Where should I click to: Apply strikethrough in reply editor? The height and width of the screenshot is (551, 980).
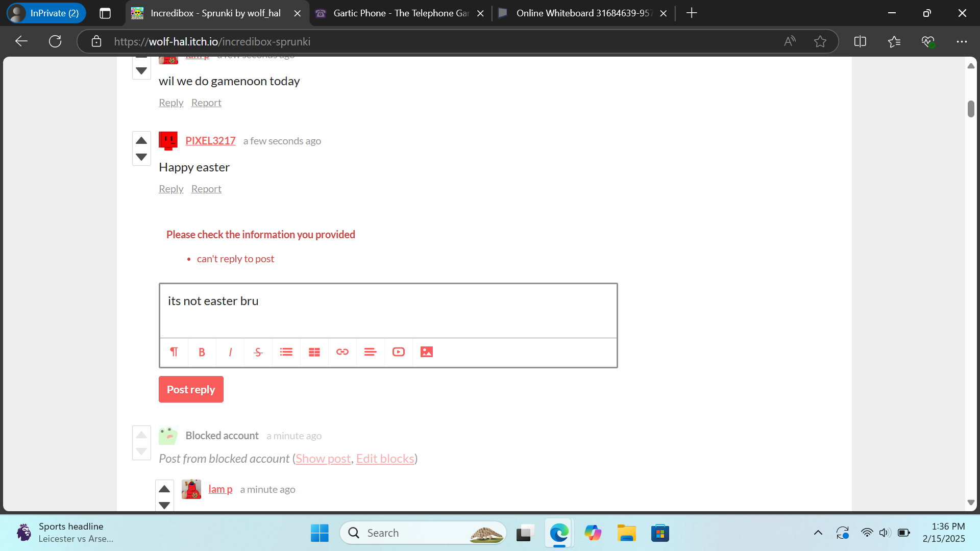pyautogui.click(x=258, y=352)
